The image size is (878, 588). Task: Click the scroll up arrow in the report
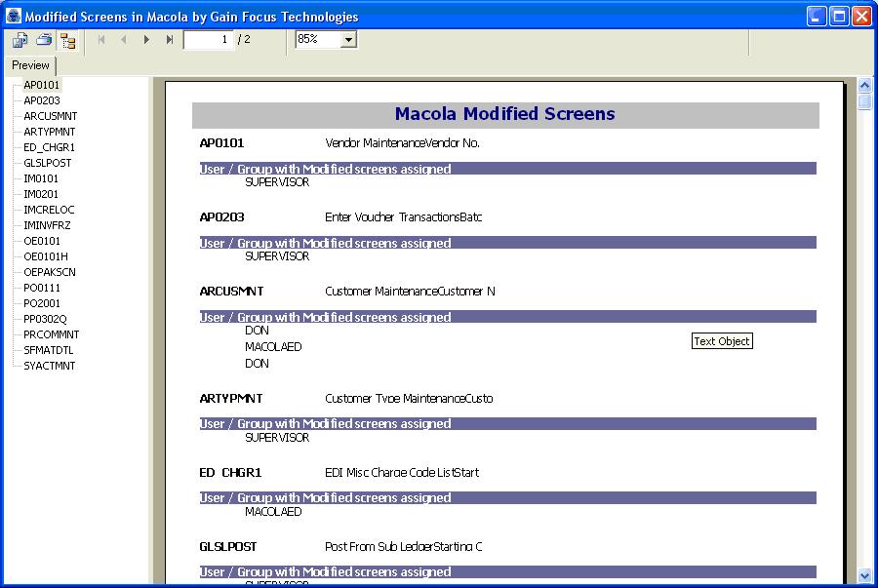pos(864,86)
